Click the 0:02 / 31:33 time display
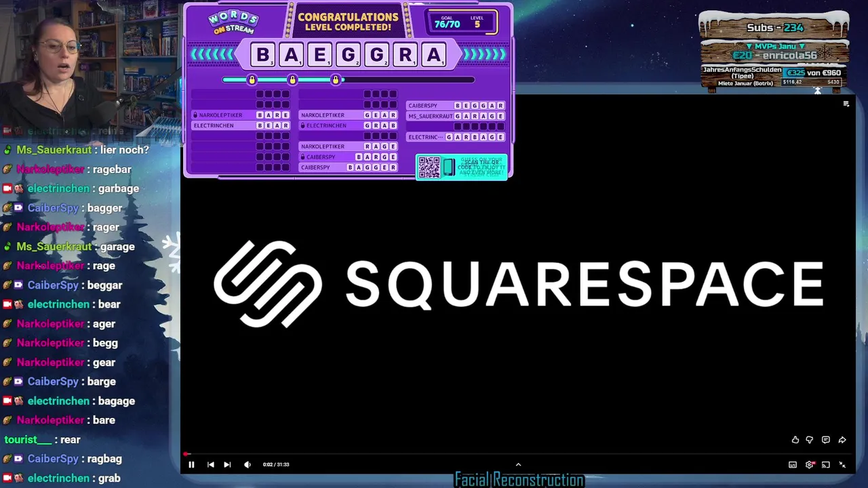 tap(276, 464)
